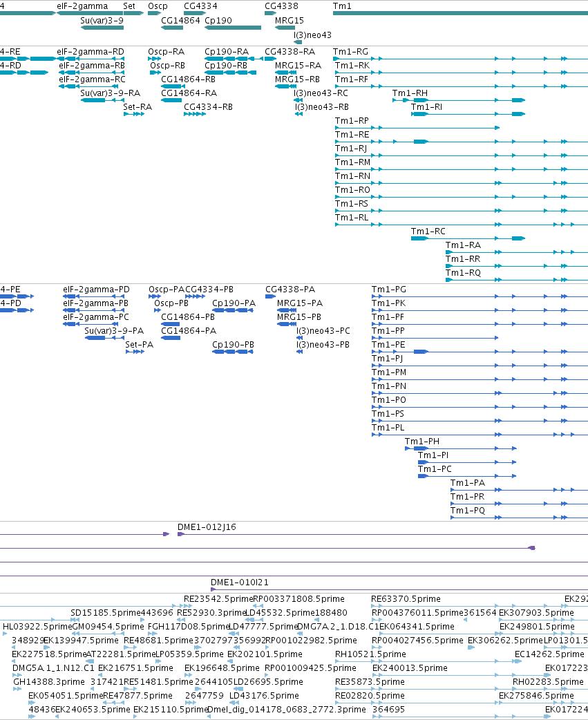Select transcript Tm1-RJ
The width and height of the screenshot is (588, 720).
(462, 155)
